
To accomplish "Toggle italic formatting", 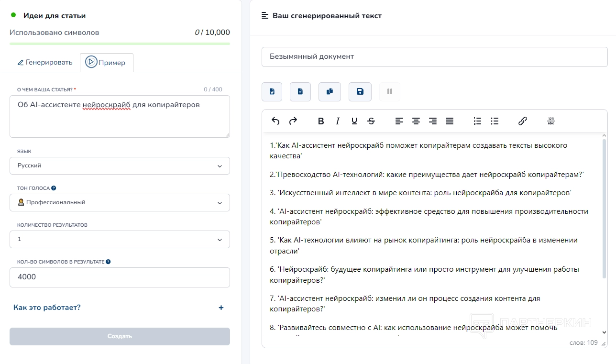I will 338,121.
